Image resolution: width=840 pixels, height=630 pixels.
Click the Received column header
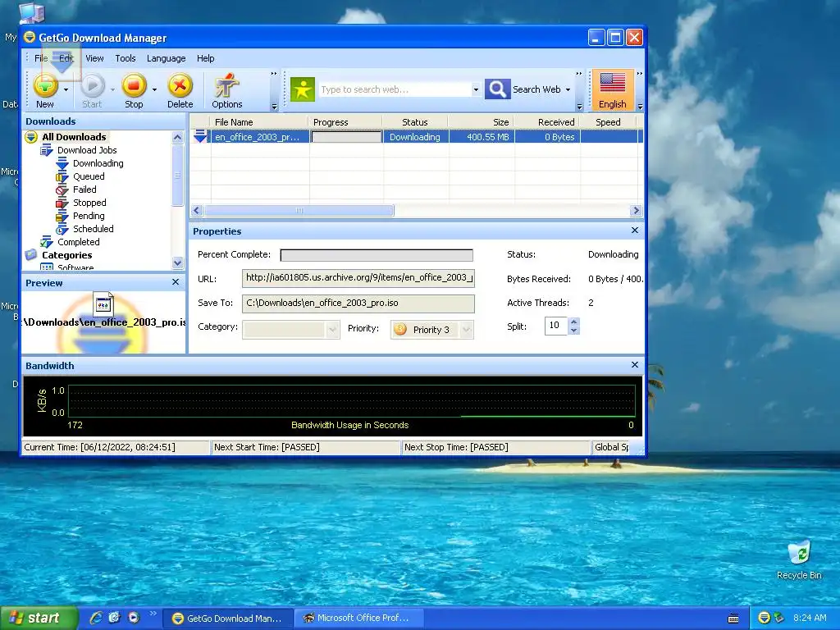pyautogui.click(x=547, y=122)
